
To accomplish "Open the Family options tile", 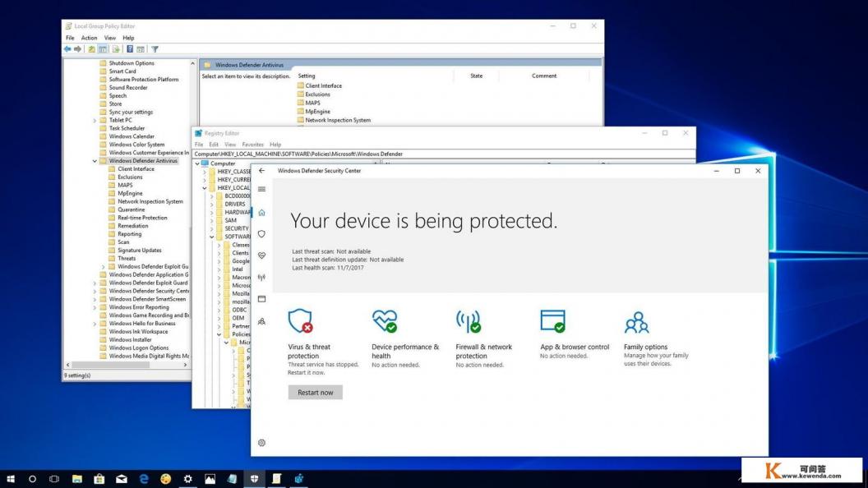I will [x=657, y=338].
